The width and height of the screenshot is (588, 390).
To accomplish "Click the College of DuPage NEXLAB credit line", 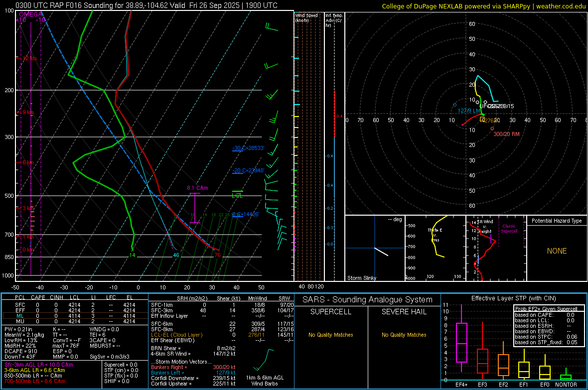I will [x=483, y=6].
